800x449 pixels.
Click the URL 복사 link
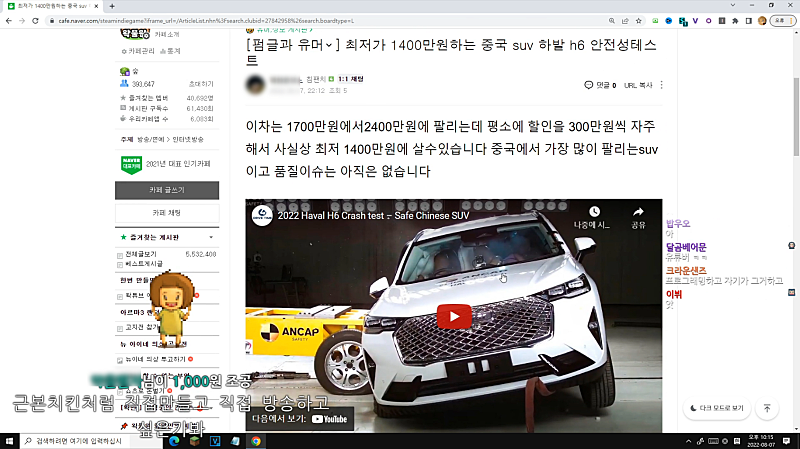click(x=638, y=86)
